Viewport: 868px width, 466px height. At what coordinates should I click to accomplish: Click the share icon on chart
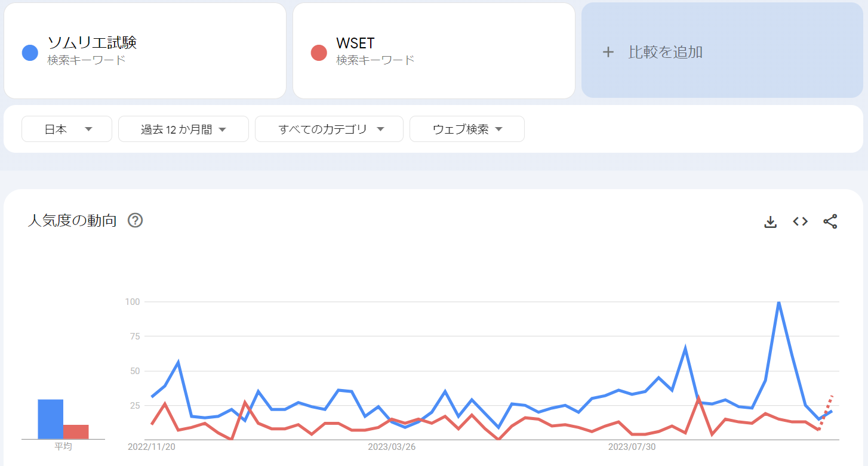pyautogui.click(x=830, y=221)
